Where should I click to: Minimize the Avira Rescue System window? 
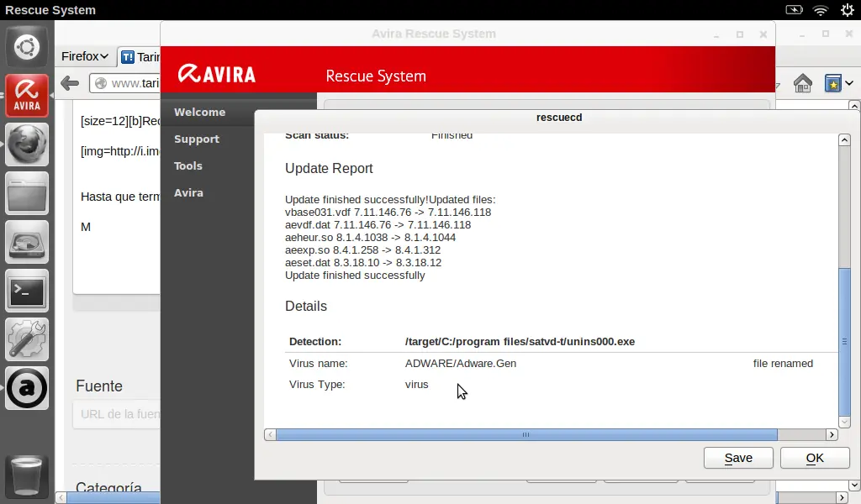[716, 34]
